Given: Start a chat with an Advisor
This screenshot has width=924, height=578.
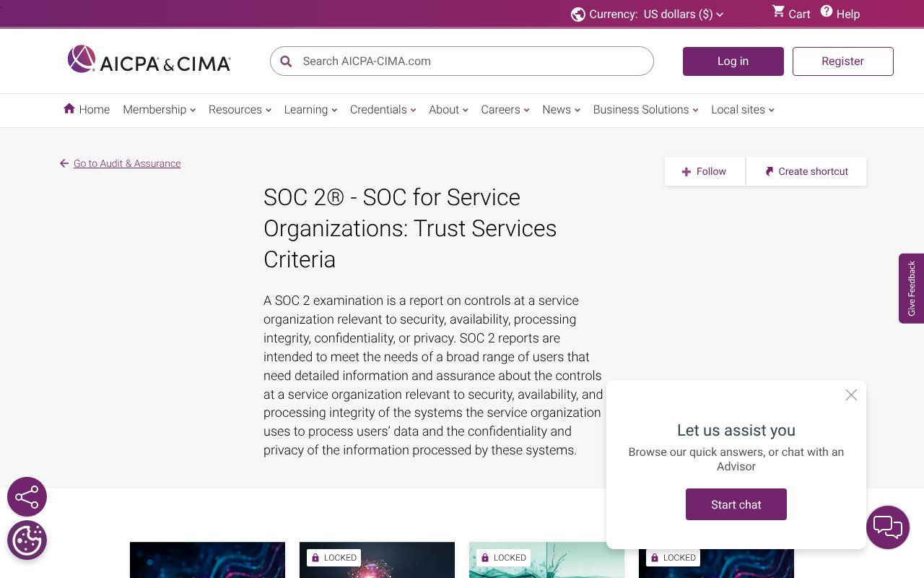Looking at the screenshot, I should (736, 504).
